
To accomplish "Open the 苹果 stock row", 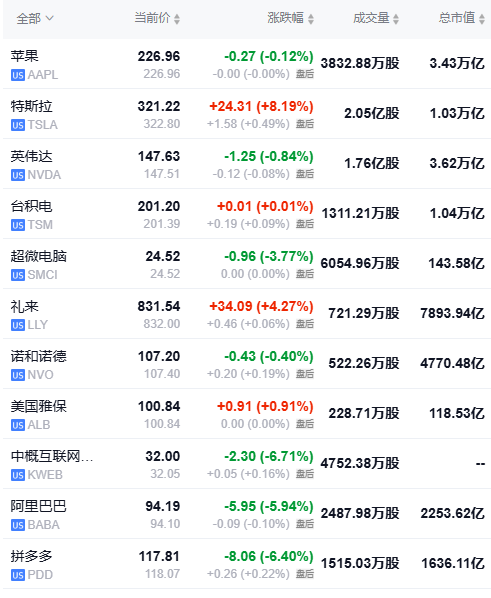I will tap(247, 64).
